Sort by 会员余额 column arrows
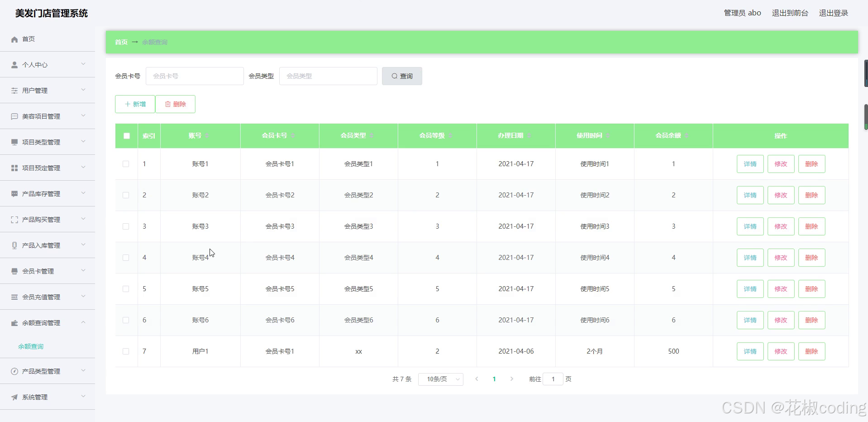This screenshot has width=868, height=422. click(687, 135)
